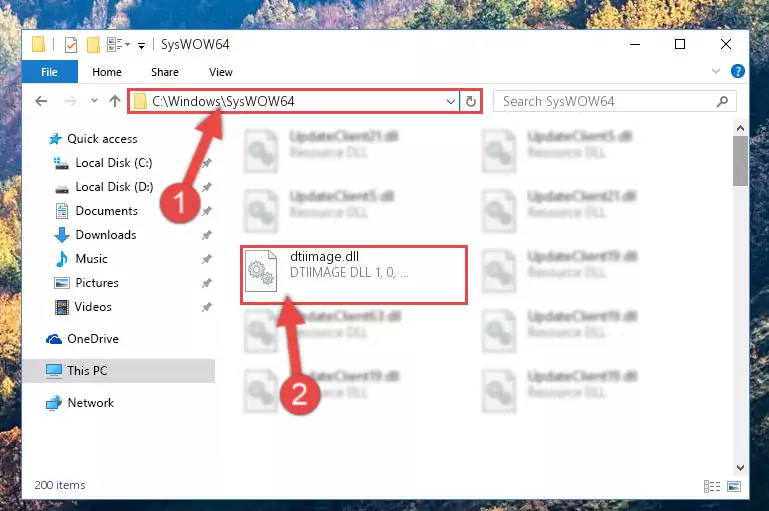Click the magnifier search icon
The height and width of the screenshot is (511, 769).
click(722, 102)
